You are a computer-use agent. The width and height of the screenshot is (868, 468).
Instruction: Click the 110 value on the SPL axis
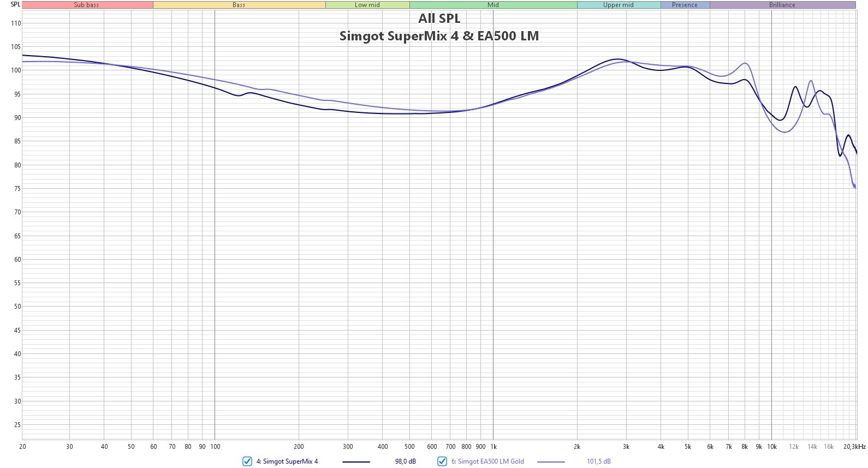point(16,23)
